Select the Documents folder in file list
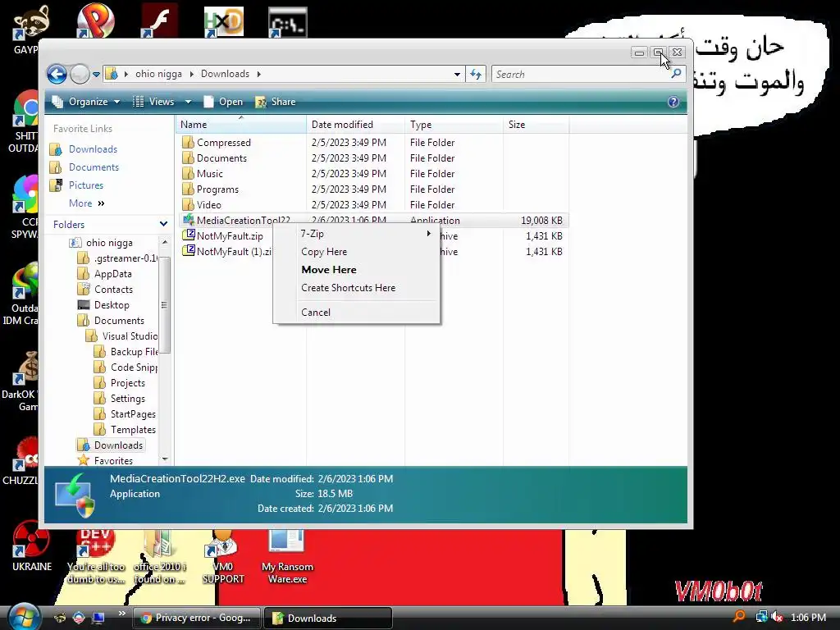The image size is (840, 630). (221, 158)
